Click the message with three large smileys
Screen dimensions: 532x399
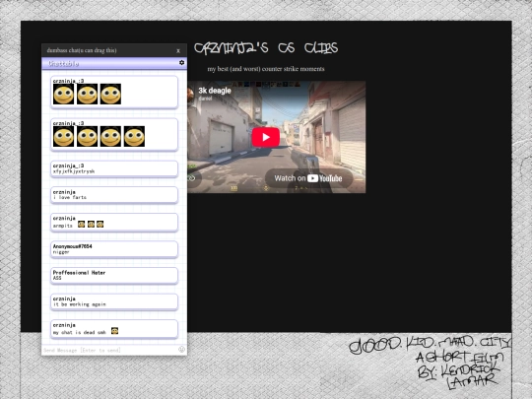(x=114, y=92)
